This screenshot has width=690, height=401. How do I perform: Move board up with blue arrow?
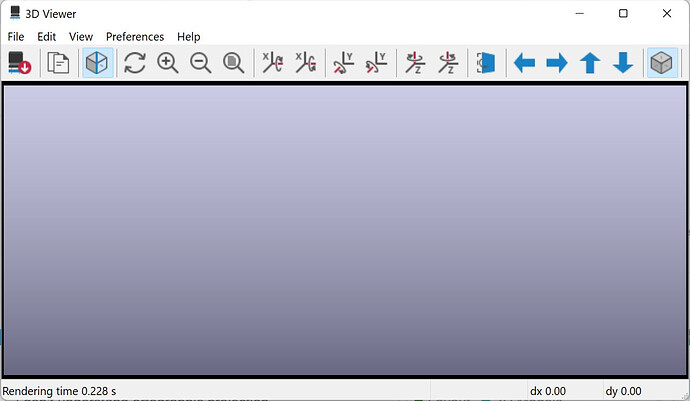(x=590, y=63)
